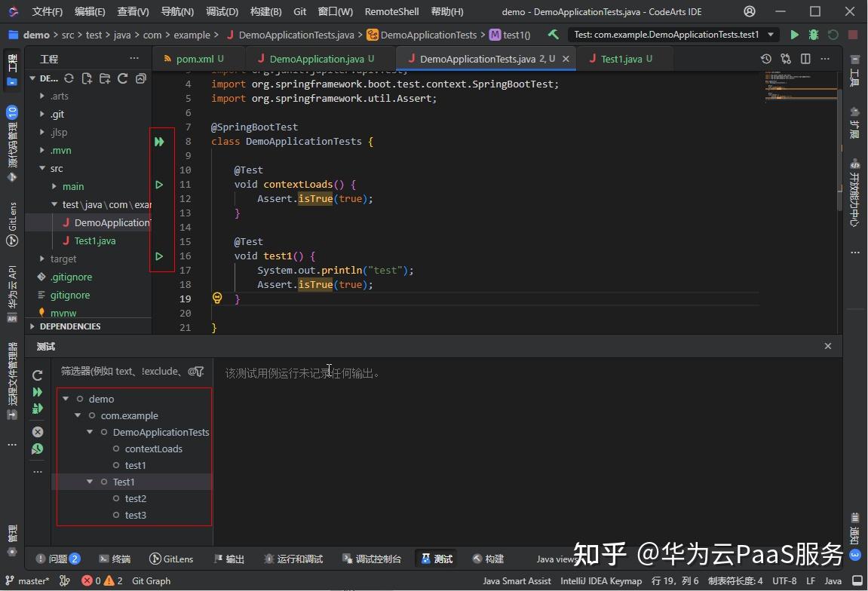Select test2 in the test tree
The height and width of the screenshot is (591, 868).
click(x=135, y=498)
